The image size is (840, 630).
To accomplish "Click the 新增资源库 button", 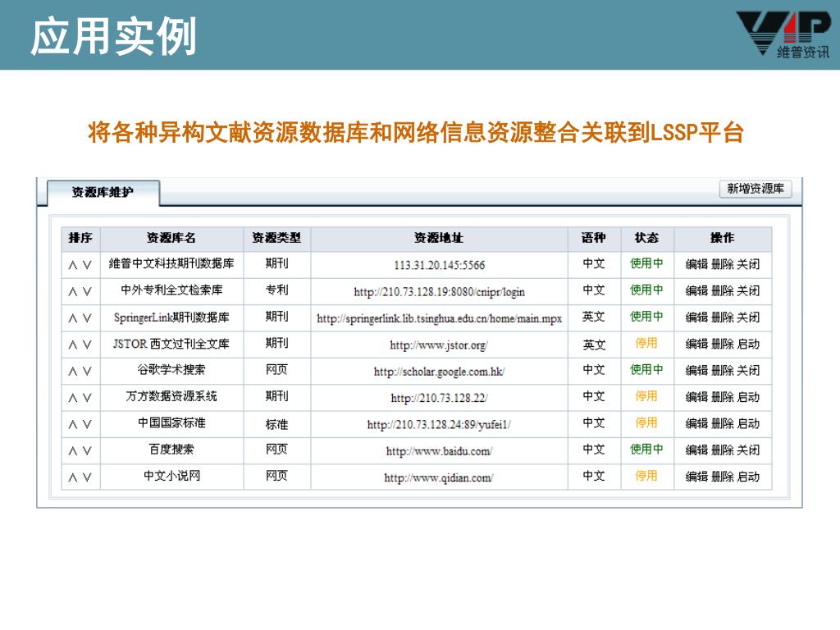I will point(756,189).
